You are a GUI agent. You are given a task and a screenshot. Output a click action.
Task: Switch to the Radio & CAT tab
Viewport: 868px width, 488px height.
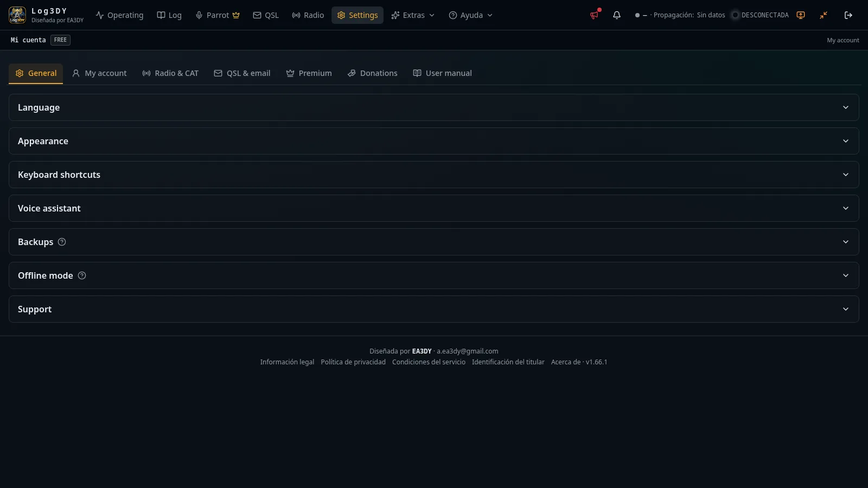point(170,73)
